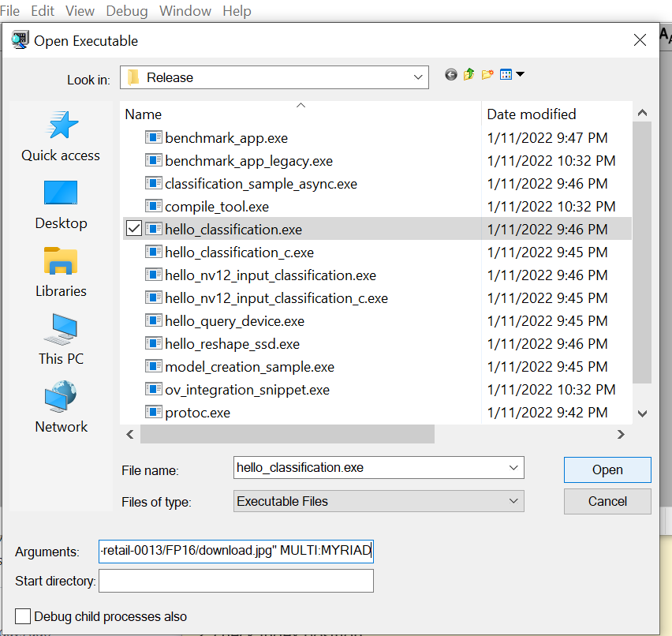Create a new folder using toolbar icon

(x=487, y=74)
